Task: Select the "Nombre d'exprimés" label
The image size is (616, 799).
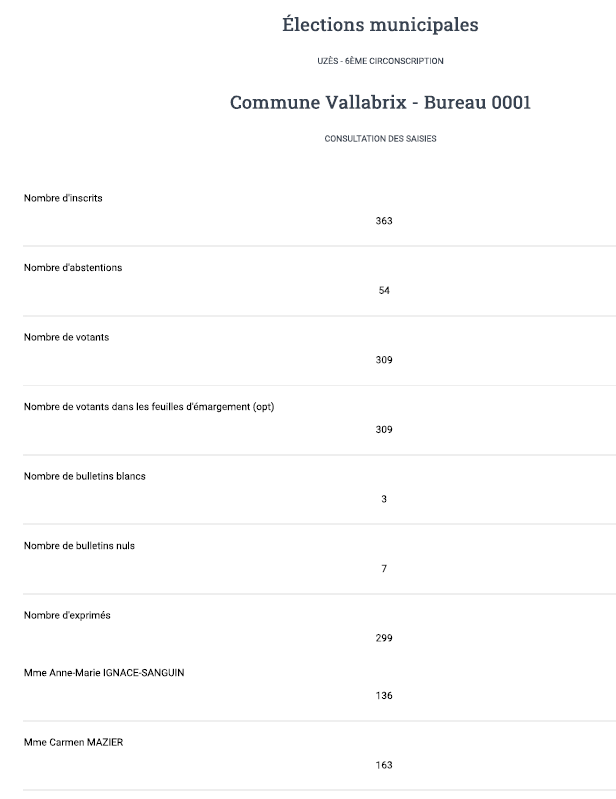Action: click(x=67, y=615)
